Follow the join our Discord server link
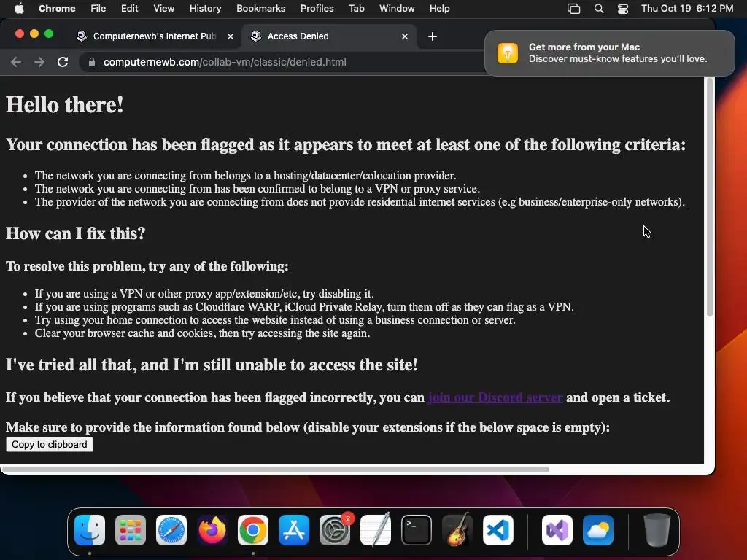The height and width of the screenshot is (560, 747). (495, 397)
